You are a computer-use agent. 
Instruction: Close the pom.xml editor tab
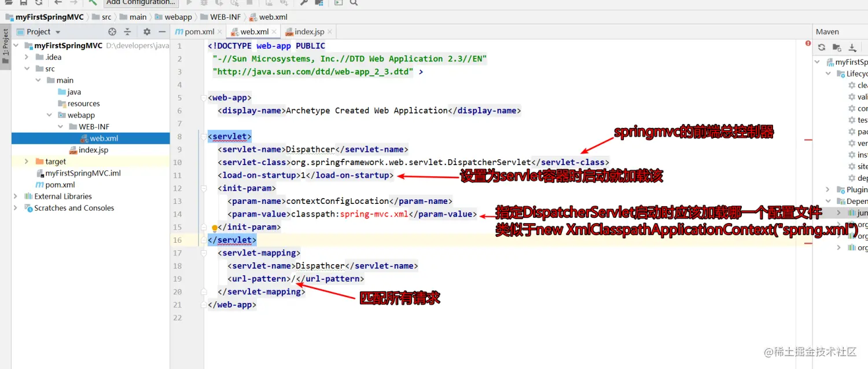tap(219, 32)
